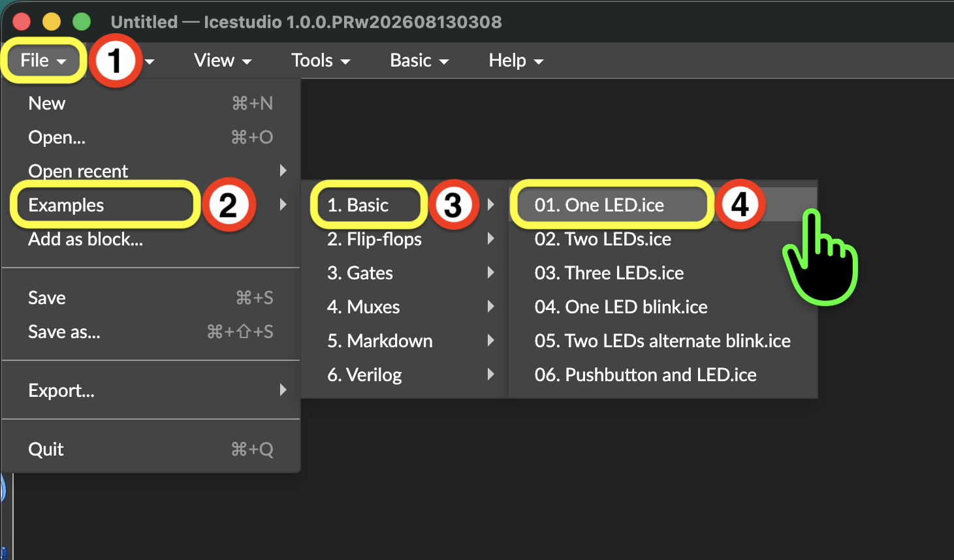Maximize the window with green button

82,22
